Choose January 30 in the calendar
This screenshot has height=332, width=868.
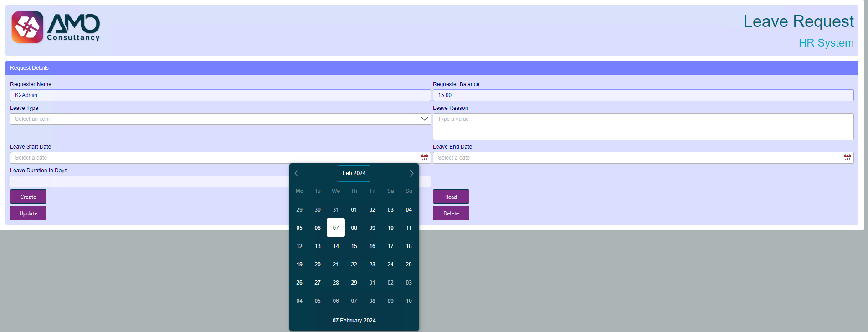[318, 210]
